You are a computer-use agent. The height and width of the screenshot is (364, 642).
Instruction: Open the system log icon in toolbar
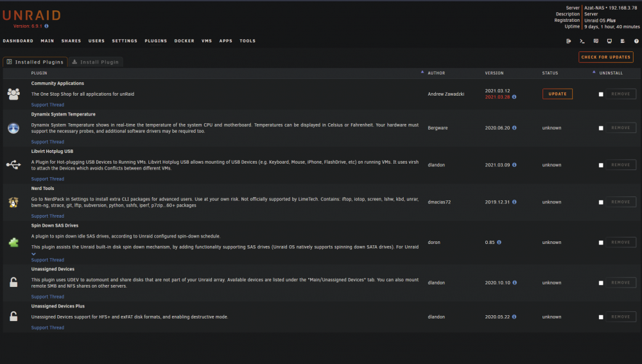pos(622,41)
